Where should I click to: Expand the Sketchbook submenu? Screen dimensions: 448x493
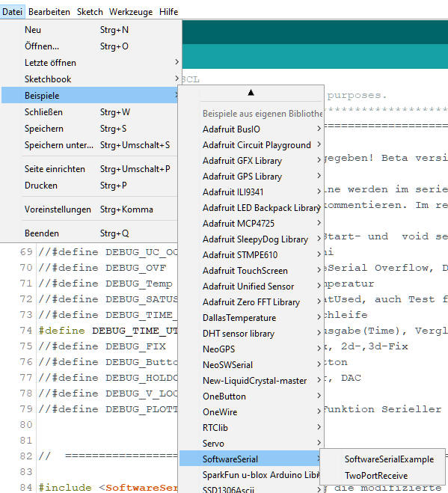(x=90, y=79)
